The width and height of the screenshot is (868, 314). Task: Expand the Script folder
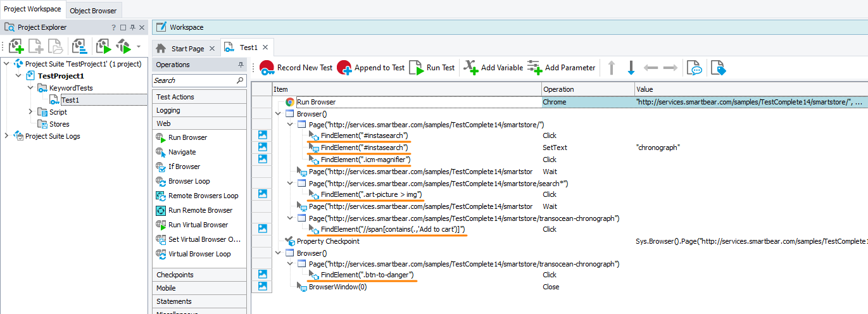(30, 112)
